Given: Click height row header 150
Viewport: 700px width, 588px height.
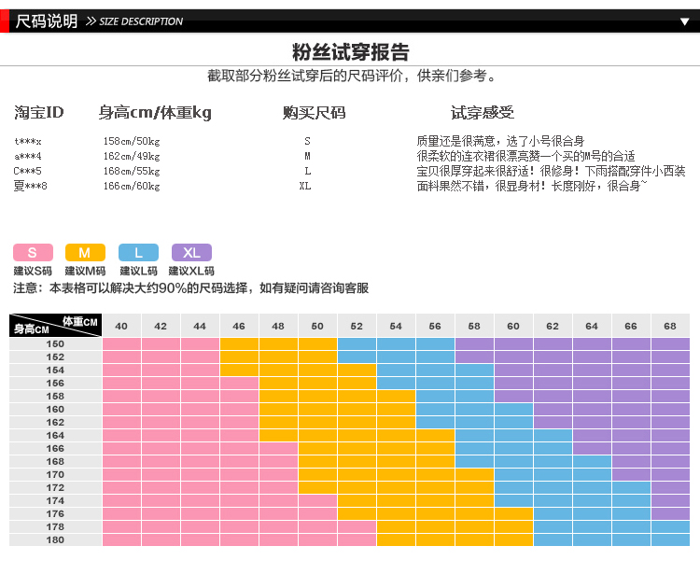Looking at the screenshot, I should tap(55, 343).
